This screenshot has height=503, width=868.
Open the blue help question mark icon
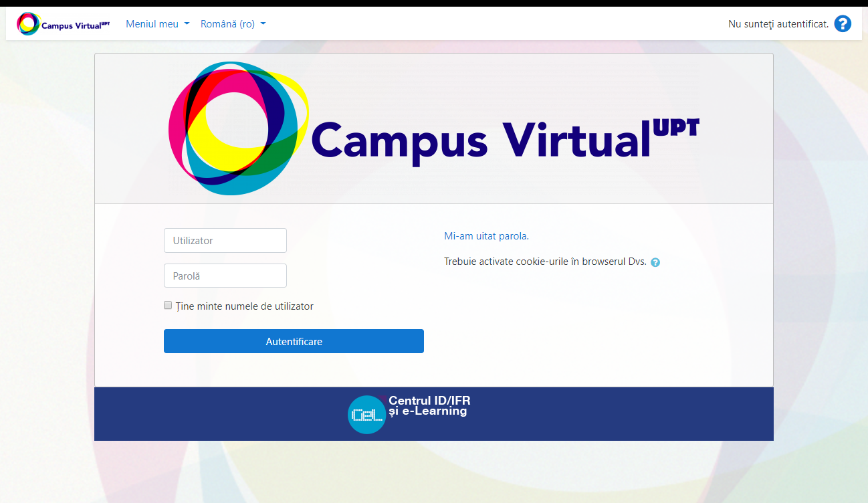pyautogui.click(x=843, y=24)
